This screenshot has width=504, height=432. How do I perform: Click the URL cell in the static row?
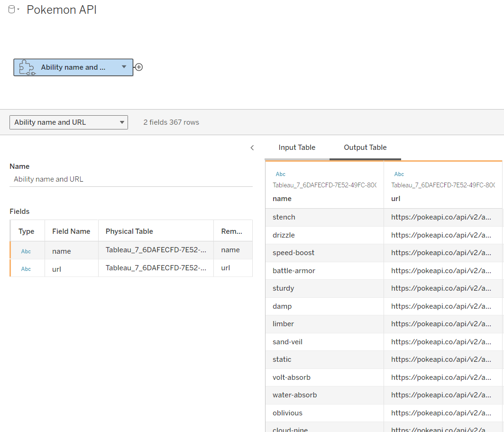click(443, 359)
